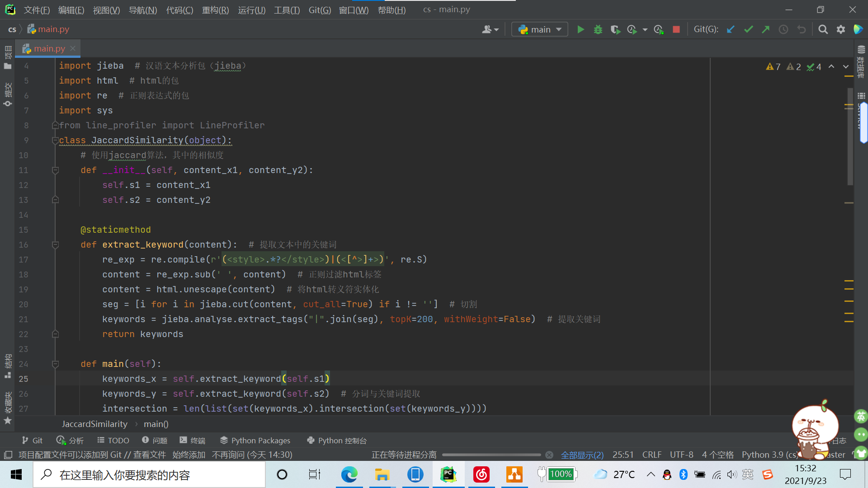Open the 重构(R) menu
Viewport: 868px width, 488px height.
(215, 10)
